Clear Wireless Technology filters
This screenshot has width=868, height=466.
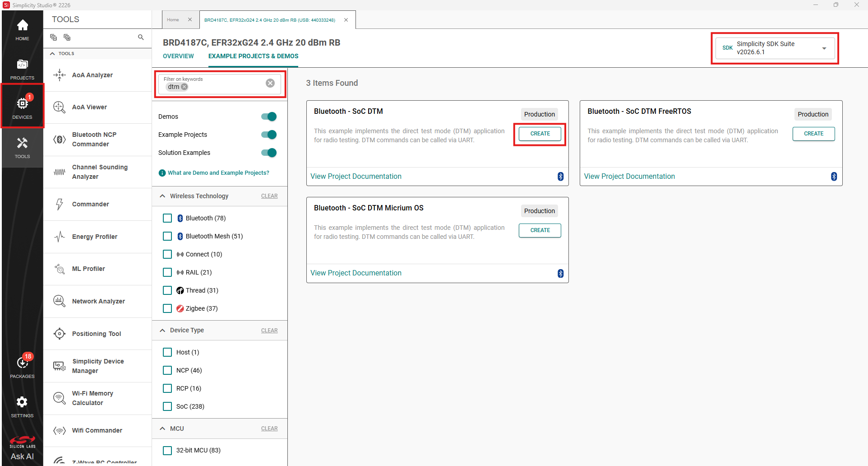point(269,196)
